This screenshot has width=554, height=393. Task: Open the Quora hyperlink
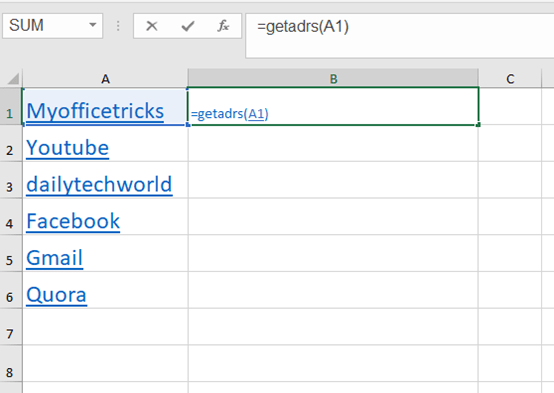coord(57,295)
